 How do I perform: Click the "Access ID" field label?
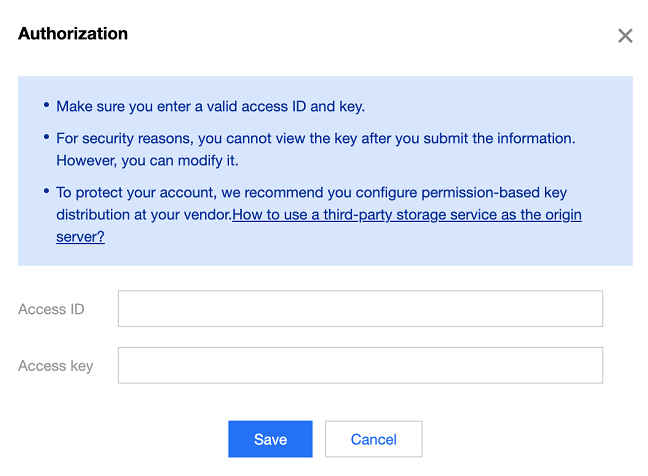pos(51,309)
